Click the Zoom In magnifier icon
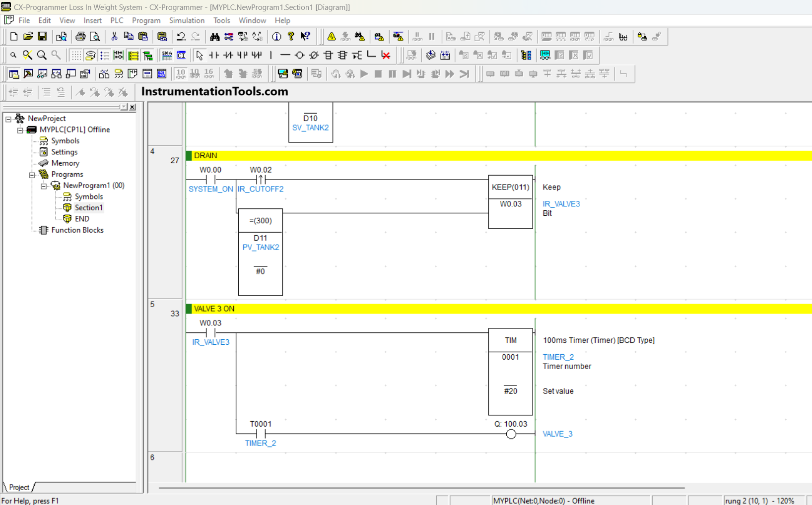The image size is (812, 505). point(42,55)
